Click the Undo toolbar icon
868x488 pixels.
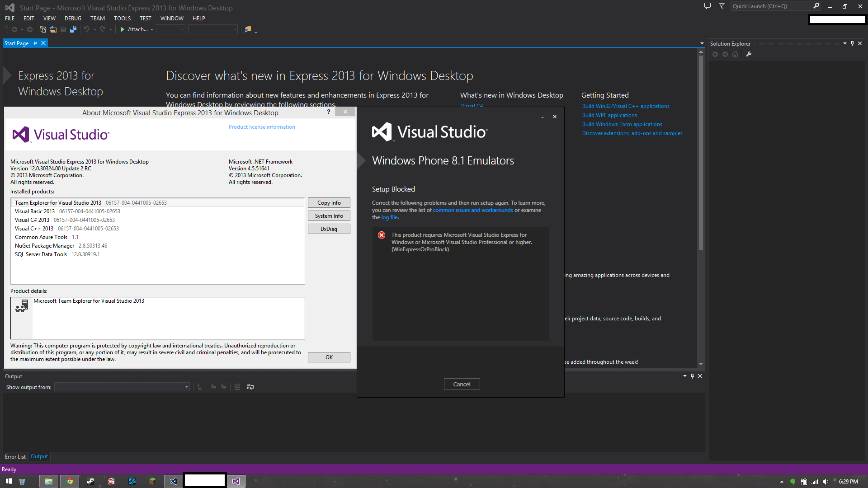pyautogui.click(x=87, y=29)
